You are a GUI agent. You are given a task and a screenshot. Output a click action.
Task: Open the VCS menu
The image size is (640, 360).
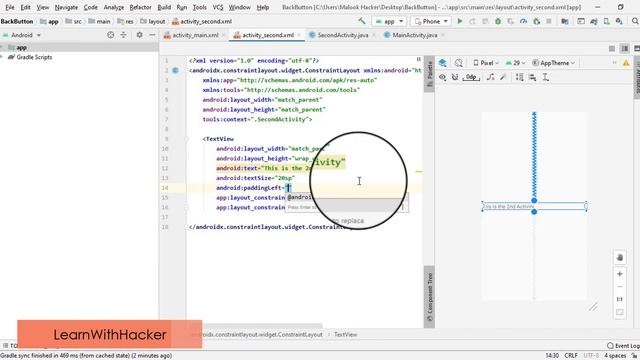pyautogui.click(x=218, y=7)
